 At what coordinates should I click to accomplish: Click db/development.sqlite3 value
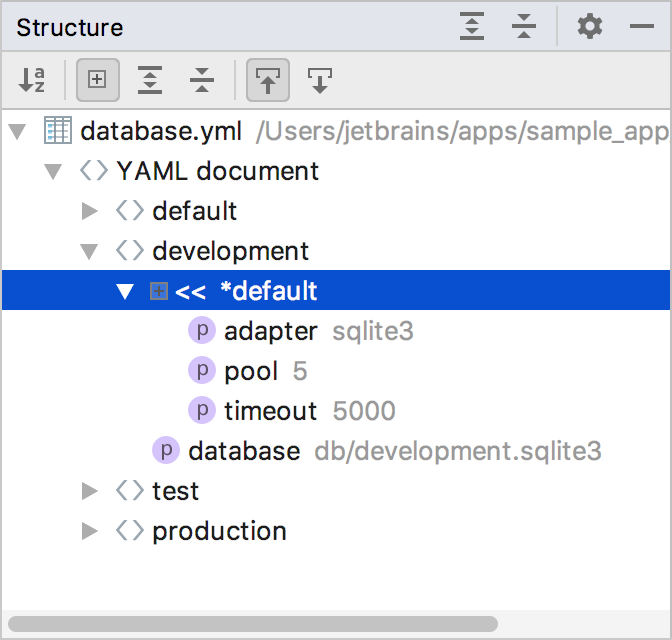point(458,451)
